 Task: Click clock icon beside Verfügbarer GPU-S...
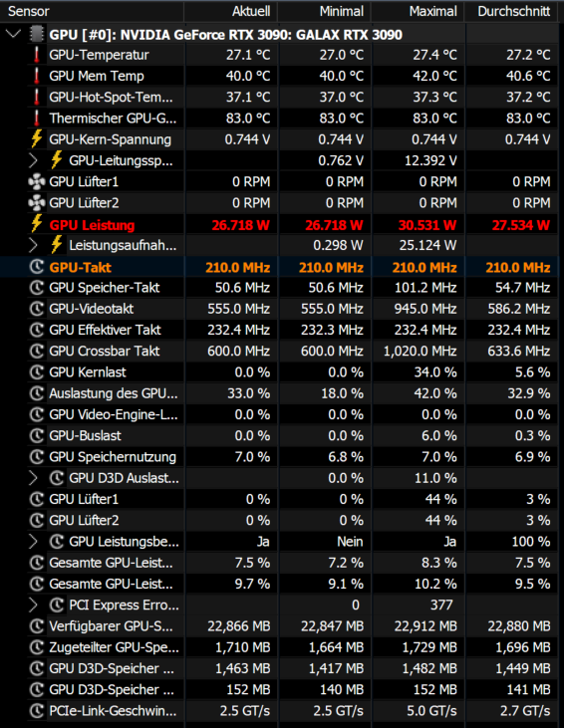tap(37, 625)
